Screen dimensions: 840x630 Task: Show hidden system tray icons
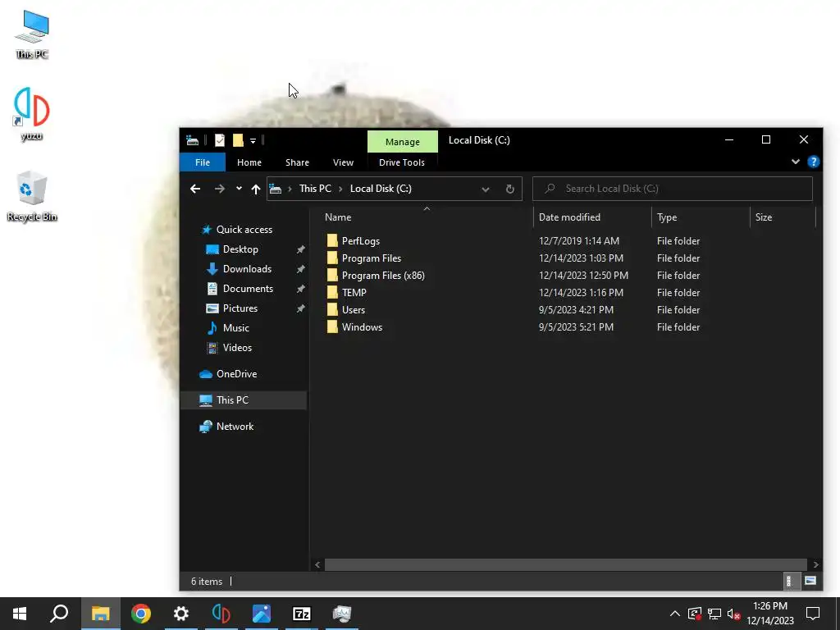675,614
